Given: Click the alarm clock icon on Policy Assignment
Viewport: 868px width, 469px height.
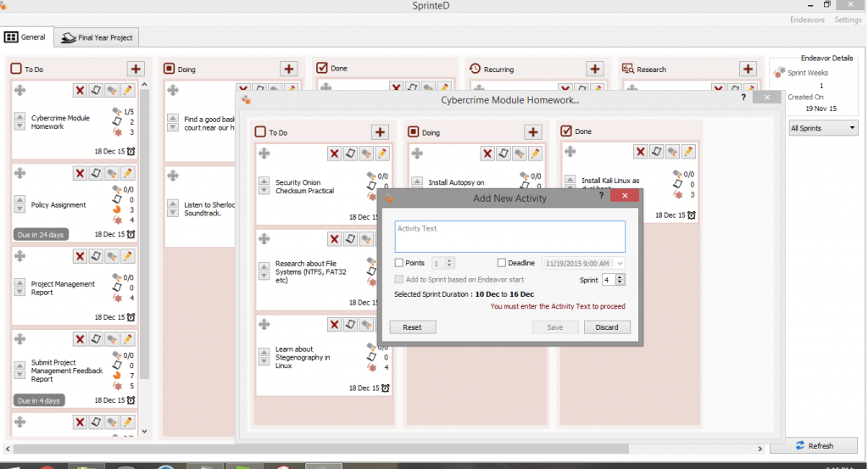Looking at the screenshot, I should [131, 234].
